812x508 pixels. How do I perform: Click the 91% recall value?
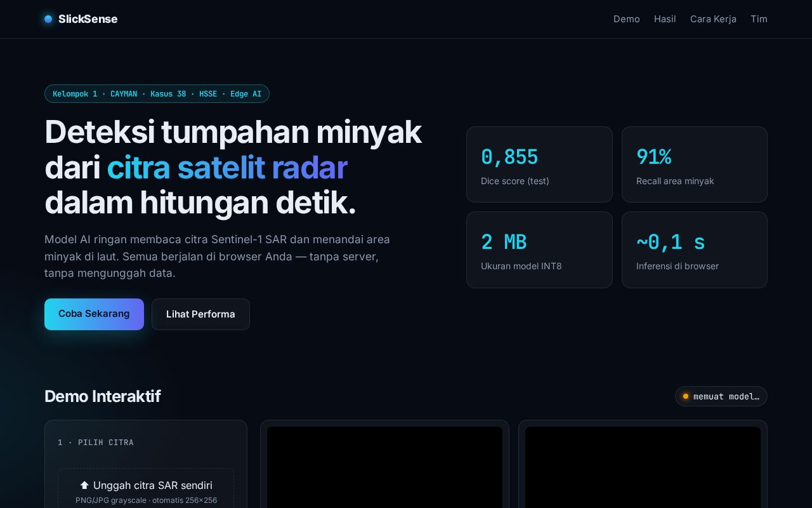[x=653, y=157]
